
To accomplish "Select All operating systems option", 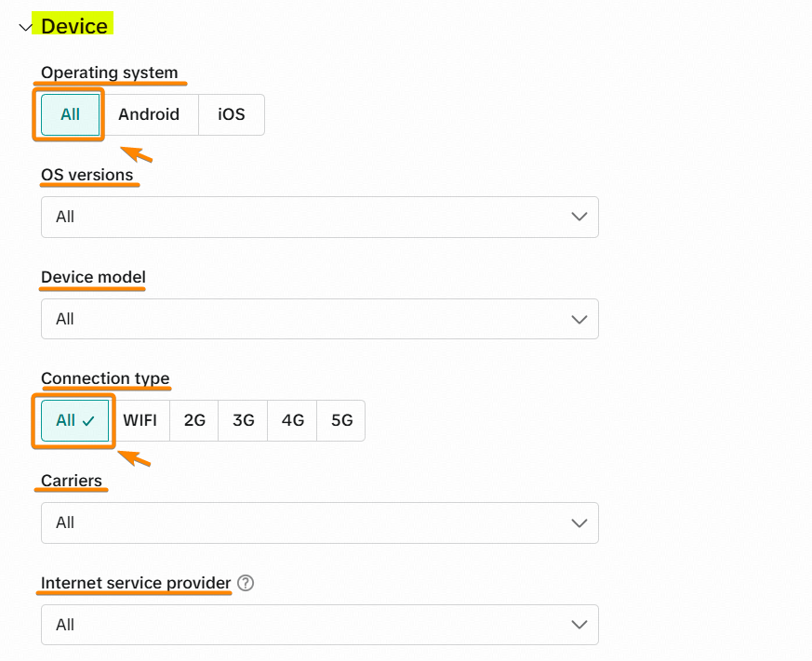I will point(70,115).
